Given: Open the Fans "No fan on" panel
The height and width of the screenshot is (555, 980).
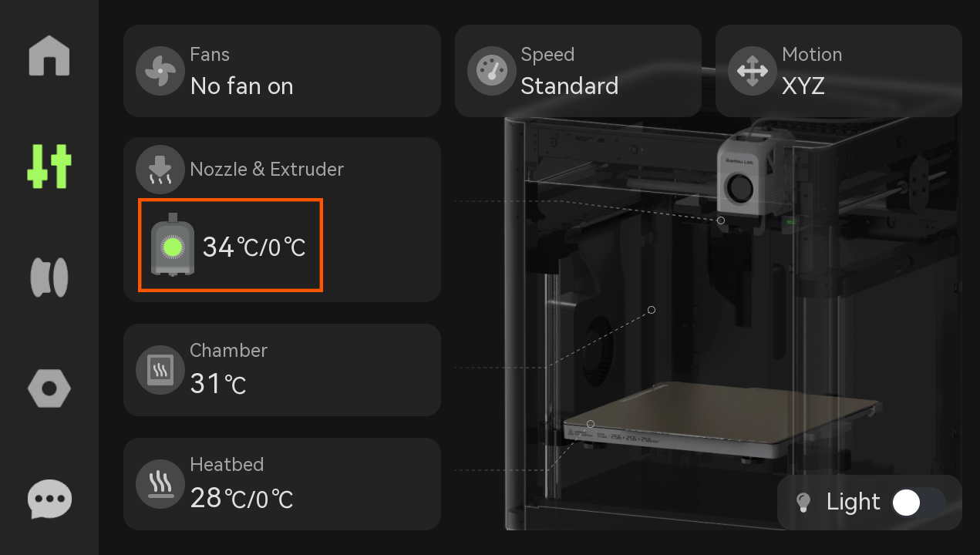Looking at the screenshot, I should tap(282, 71).
